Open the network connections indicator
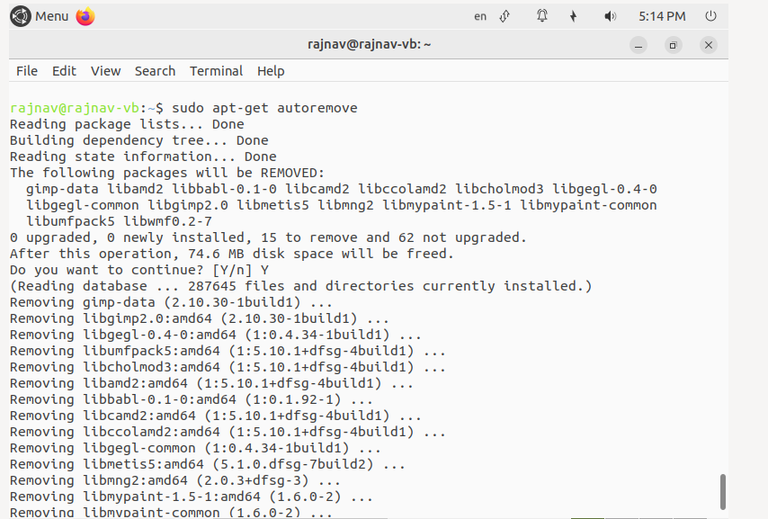Screen dimensions: 768x519 point(505,16)
